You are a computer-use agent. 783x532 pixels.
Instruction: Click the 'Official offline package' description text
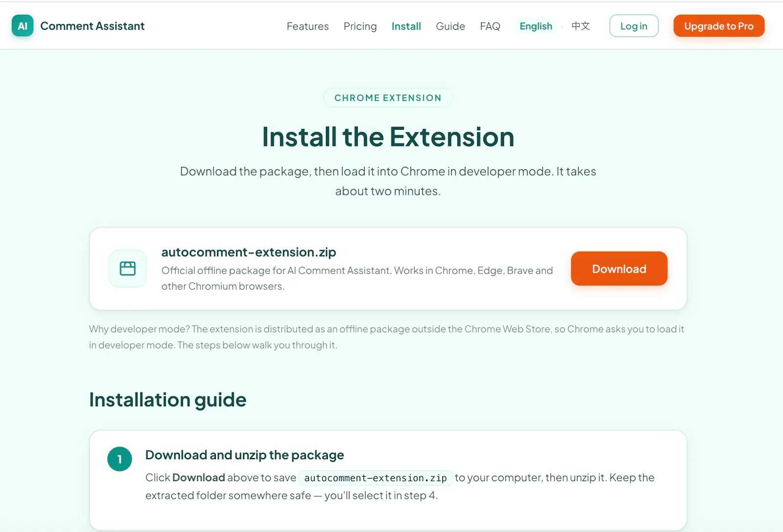point(357,278)
